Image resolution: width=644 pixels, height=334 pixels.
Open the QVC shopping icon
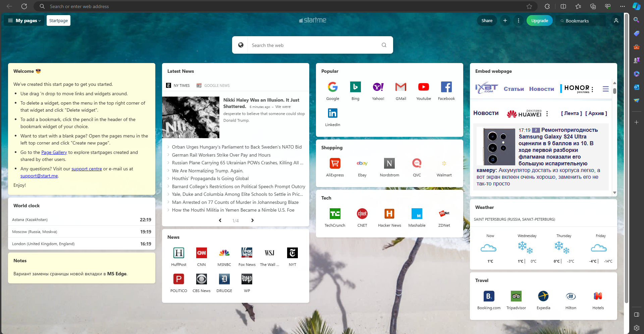[417, 164]
